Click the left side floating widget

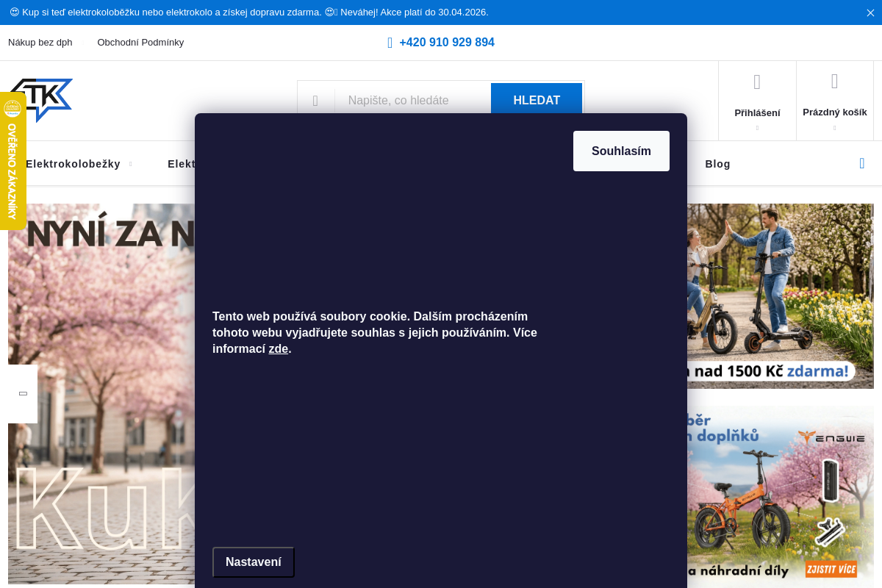coord(23,394)
